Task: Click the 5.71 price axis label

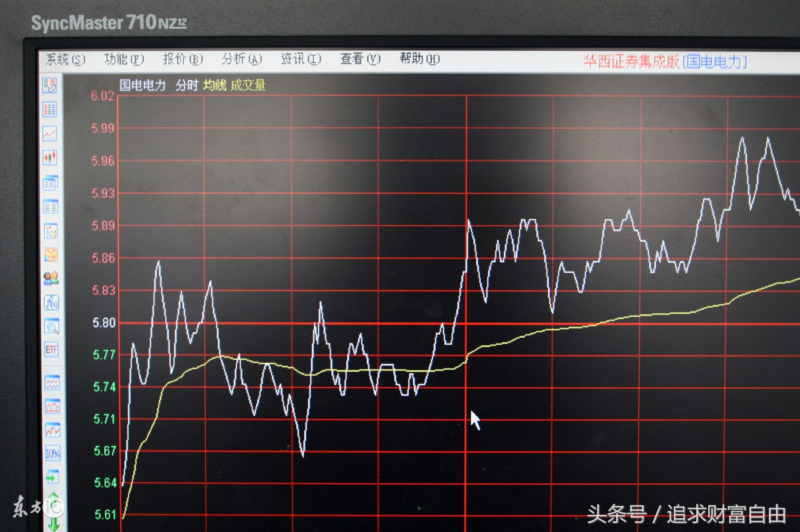Action: 104,419
